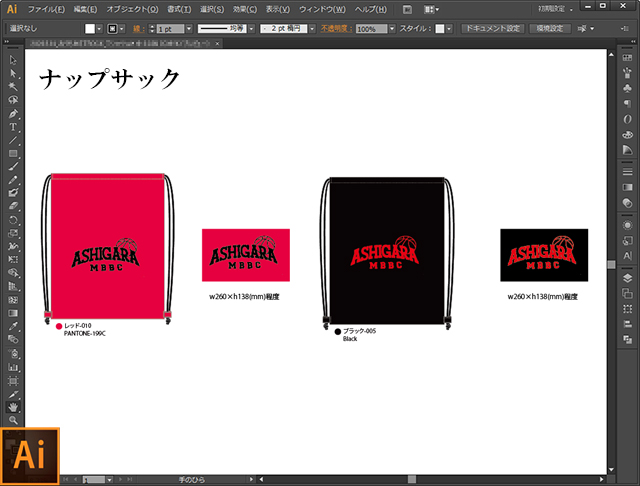
Task: Increase stroke weight with stepper arrow
Action: [x=152, y=26]
